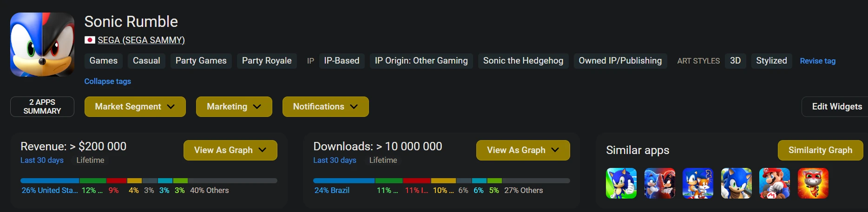Open the Marketing dropdown

(234, 107)
